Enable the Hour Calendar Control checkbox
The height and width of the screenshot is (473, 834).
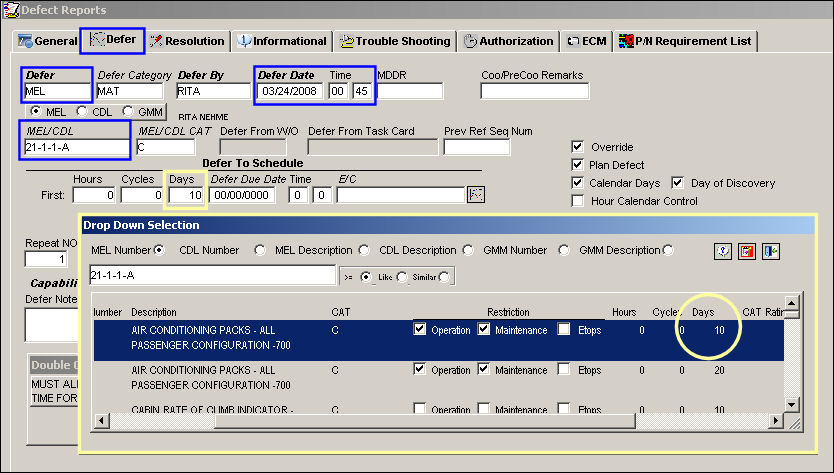coord(577,201)
